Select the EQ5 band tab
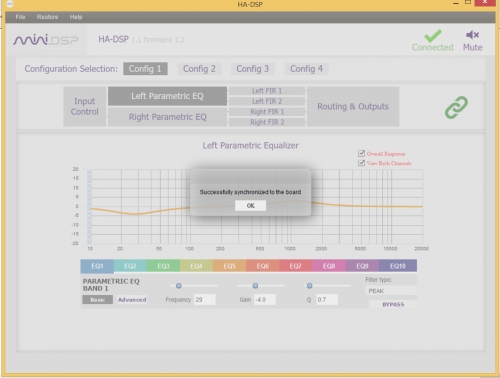This screenshot has width=500, height=378. (229, 266)
